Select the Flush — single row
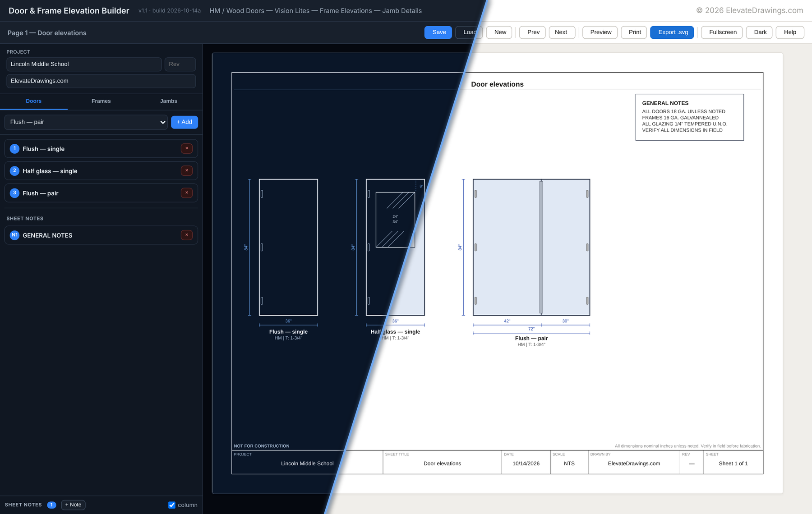812x514 pixels. [x=101, y=148]
